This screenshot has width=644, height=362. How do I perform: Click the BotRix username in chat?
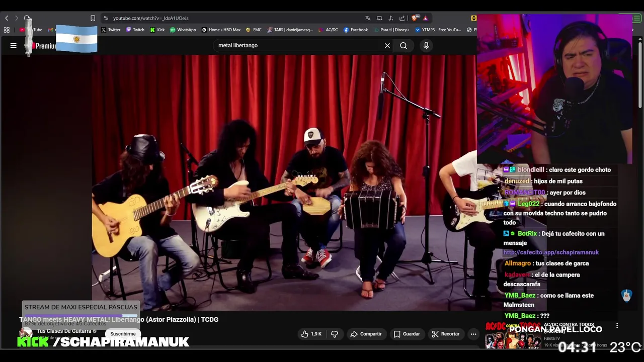click(x=527, y=234)
